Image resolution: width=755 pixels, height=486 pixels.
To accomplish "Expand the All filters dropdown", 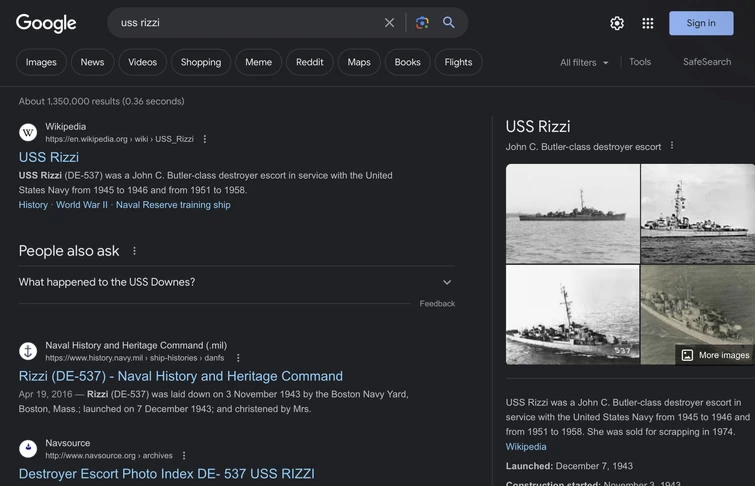I will point(584,62).
